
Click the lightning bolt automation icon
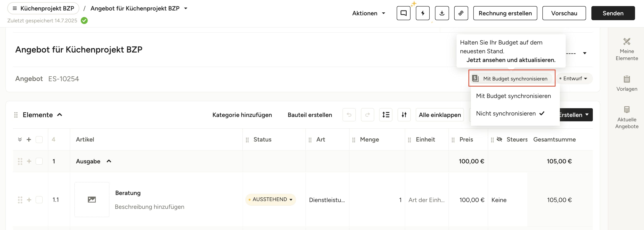[x=422, y=13]
